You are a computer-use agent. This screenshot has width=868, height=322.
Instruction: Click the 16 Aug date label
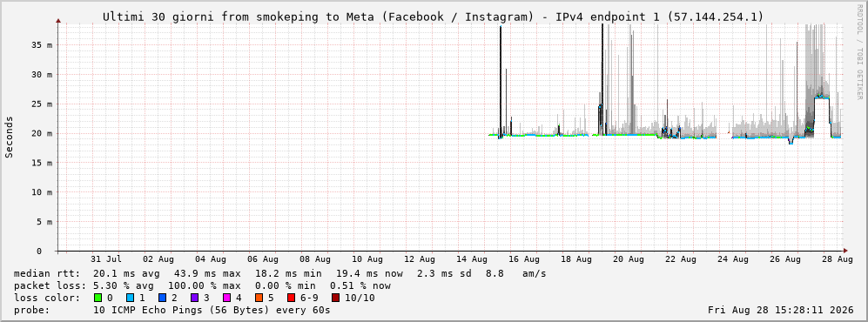[524, 259]
